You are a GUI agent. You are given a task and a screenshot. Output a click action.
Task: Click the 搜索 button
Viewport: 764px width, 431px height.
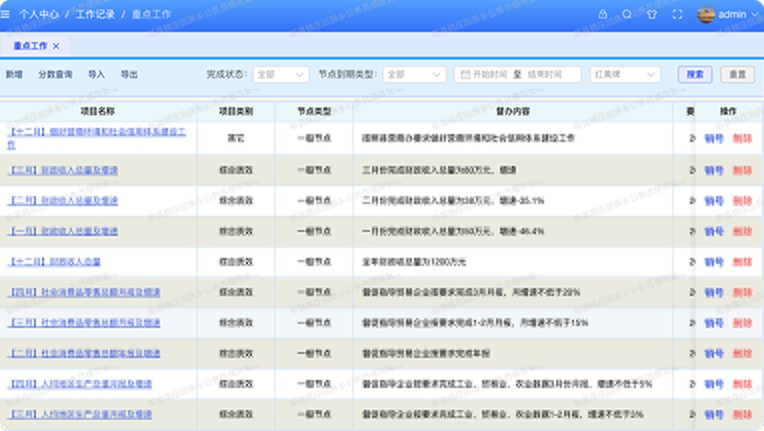695,75
